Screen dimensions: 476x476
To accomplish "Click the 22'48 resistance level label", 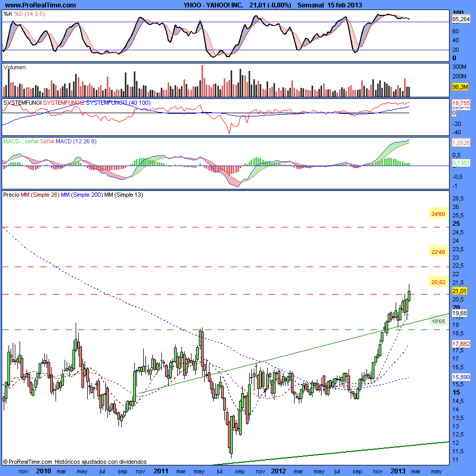I will [x=438, y=252].
